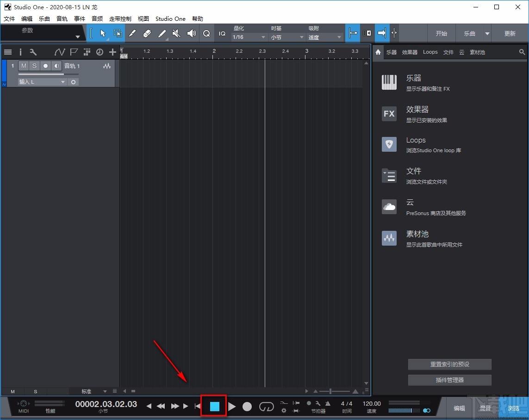
Task: Open the 音轨 menu
Action: point(62,19)
